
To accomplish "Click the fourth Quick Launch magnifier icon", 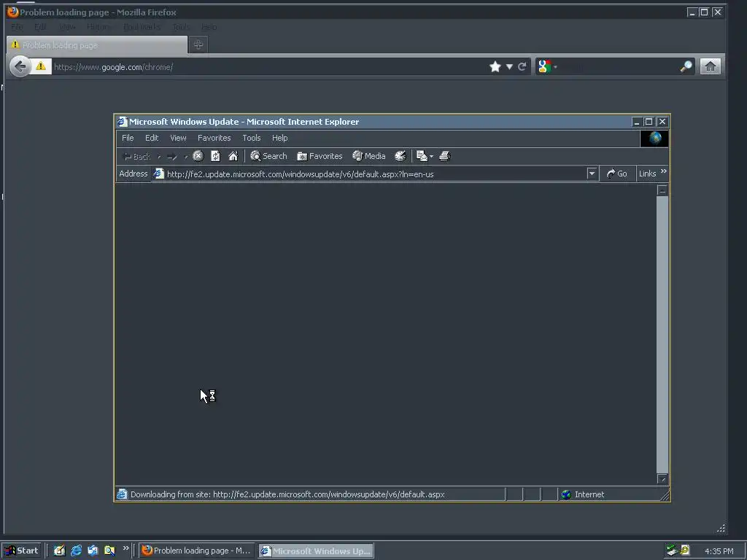I will pyautogui.click(x=109, y=551).
